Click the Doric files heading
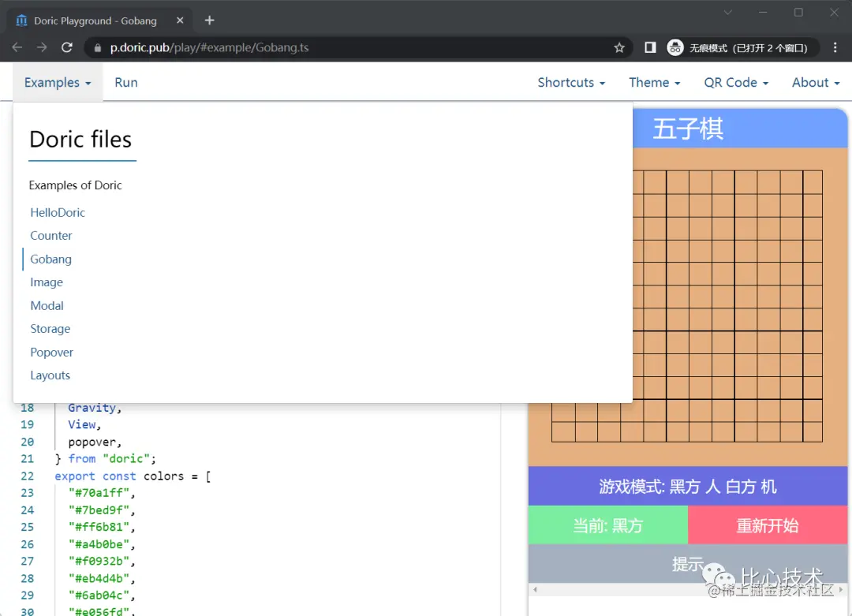The height and width of the screenshot is (616, 852). [x=80, y=139]
